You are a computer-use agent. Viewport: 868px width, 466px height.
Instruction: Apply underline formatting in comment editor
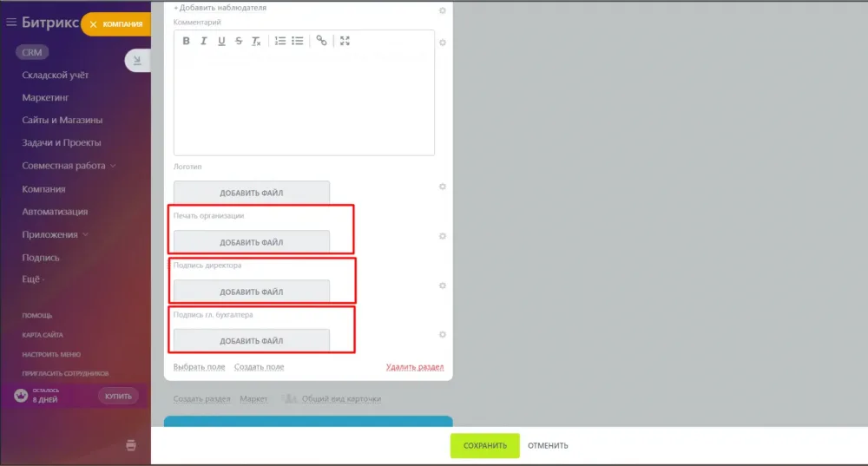[x=221, y=41]
